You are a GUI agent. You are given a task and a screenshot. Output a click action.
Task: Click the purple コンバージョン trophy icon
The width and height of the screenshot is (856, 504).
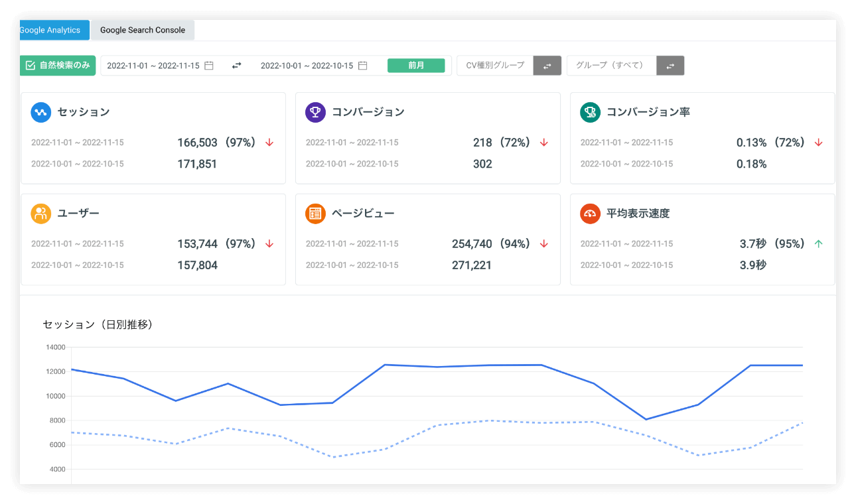coord(315,112)
